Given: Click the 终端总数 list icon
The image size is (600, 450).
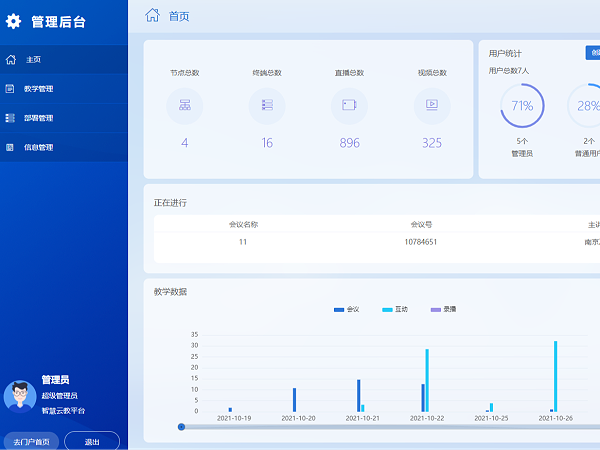Looking at the screenshot, I should coord(267,105).
